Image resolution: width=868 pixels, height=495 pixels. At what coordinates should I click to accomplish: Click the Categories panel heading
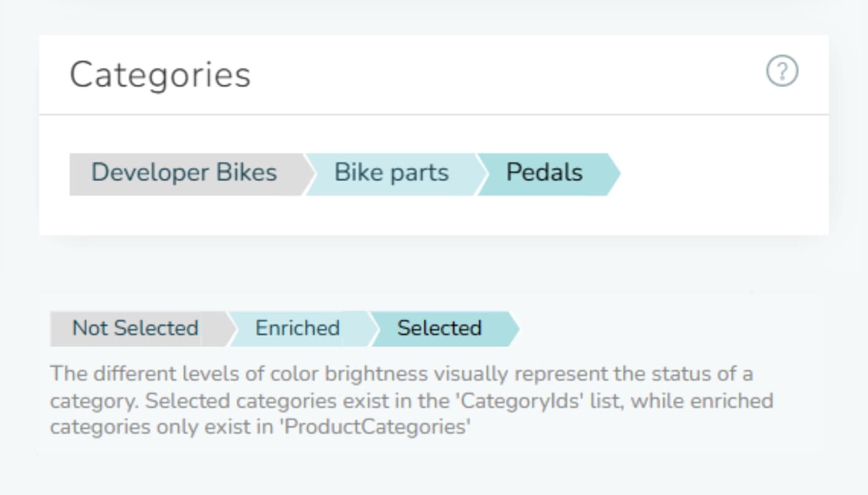(160, 75)
